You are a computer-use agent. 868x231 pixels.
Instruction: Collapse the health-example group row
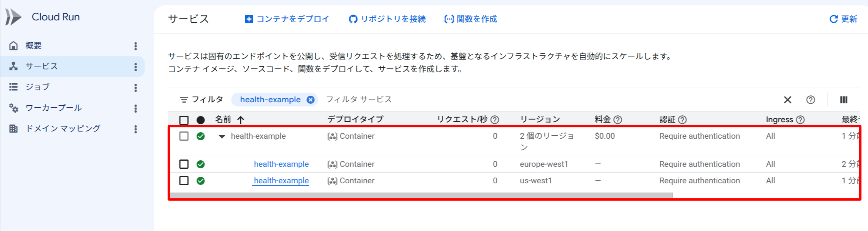click(x=222, y=136)
